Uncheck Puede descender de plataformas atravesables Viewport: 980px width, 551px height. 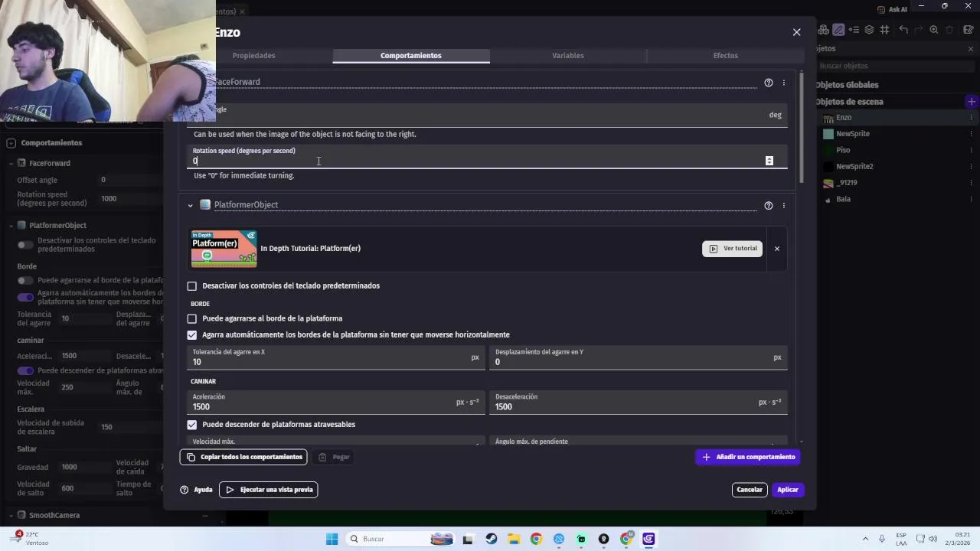pos(192,425)
